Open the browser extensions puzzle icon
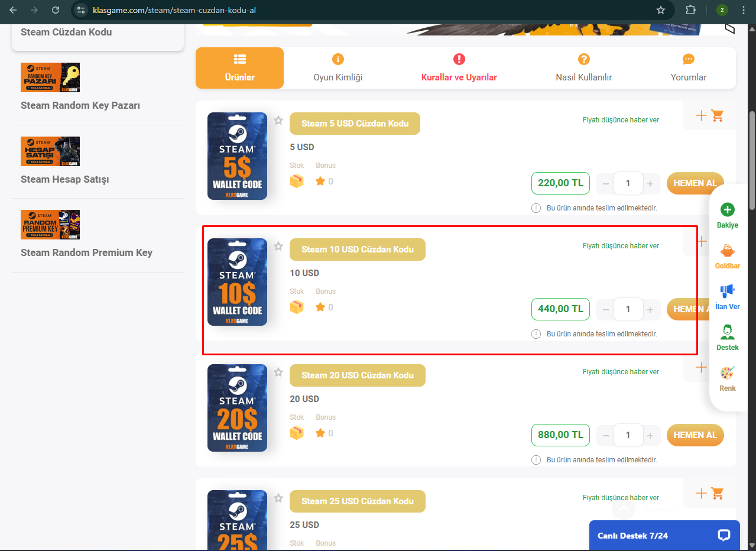756x551 pixels. (690, 10)
